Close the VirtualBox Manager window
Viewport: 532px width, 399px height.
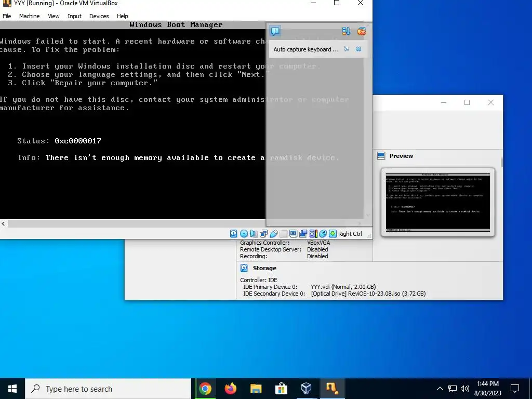[490, 102]
